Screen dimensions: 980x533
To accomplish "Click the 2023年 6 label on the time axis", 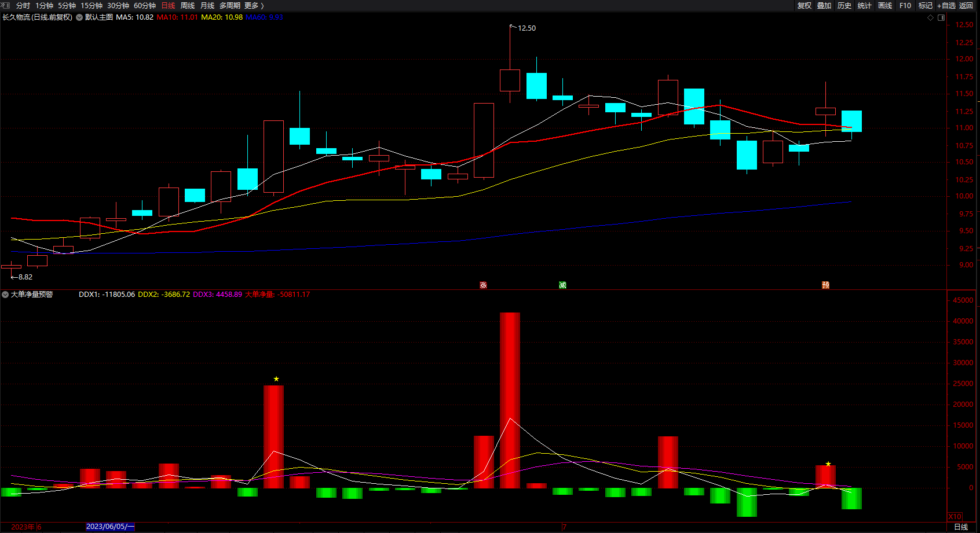I will (26, 527).
